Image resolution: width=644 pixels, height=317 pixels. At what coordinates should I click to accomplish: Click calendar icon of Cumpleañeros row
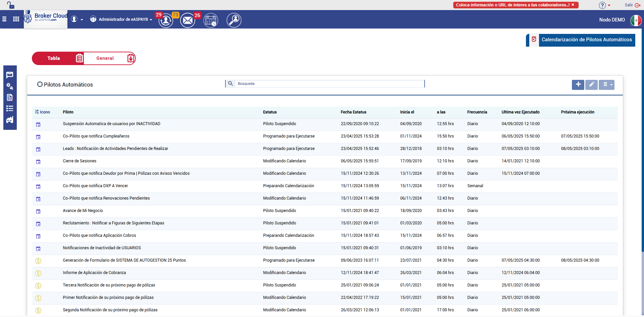(x=38, y=137)
